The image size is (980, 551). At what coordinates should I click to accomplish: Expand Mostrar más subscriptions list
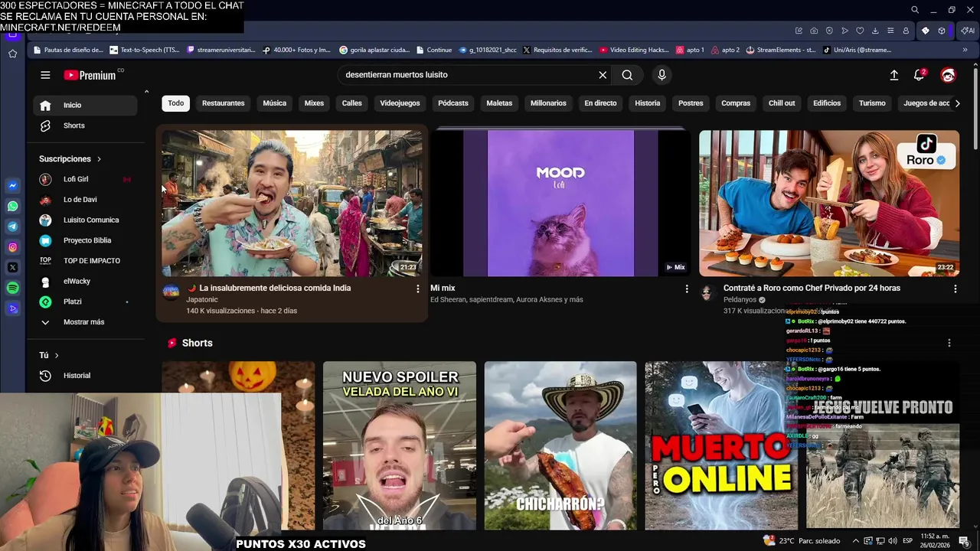pyautogui.click(x=84, y=322)
